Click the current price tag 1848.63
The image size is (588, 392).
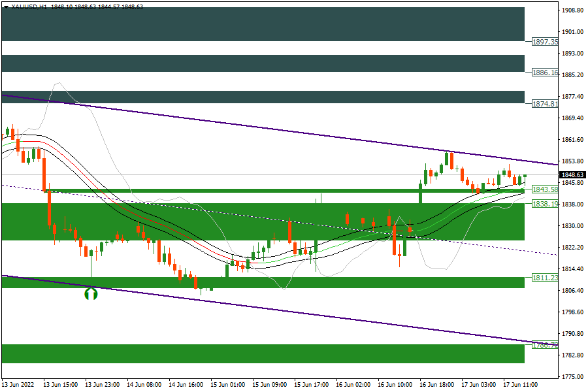tap(572, 175)
